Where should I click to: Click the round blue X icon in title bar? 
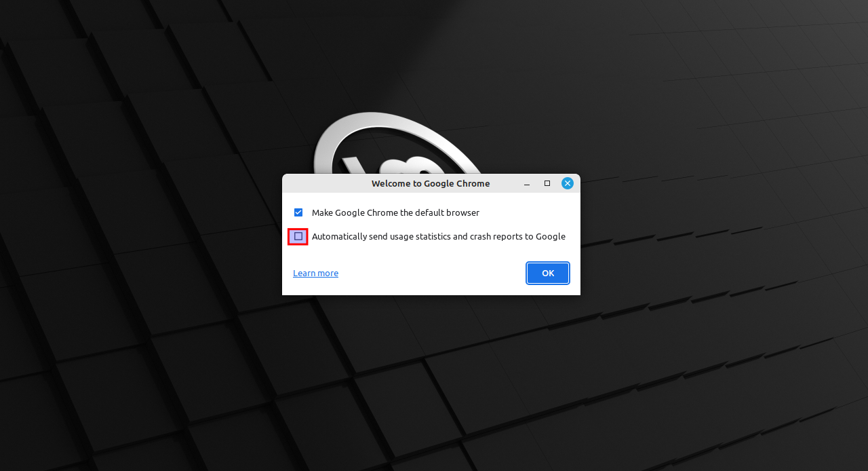(x=568, y=183)
